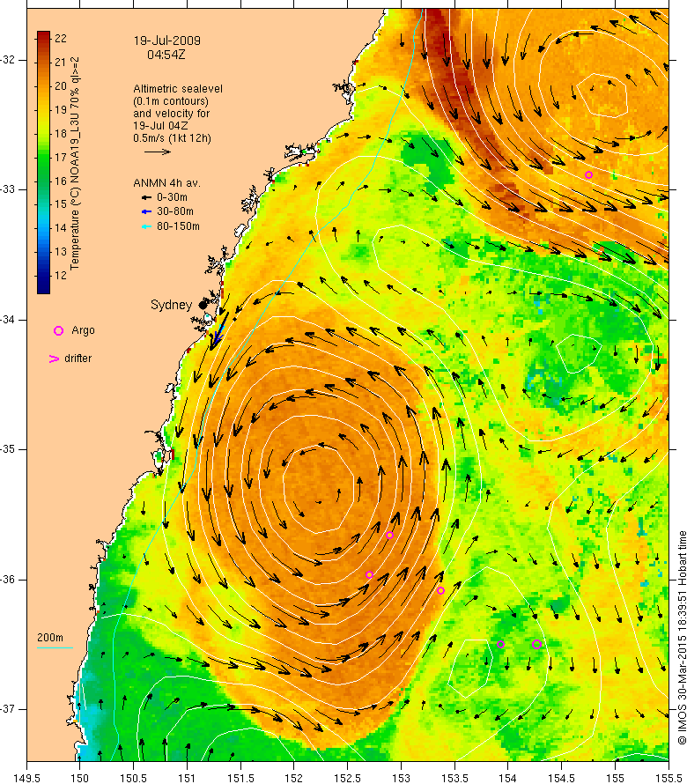Click the '200m' isobath label
The image size is (687, 784).
(x=50, y=638)
